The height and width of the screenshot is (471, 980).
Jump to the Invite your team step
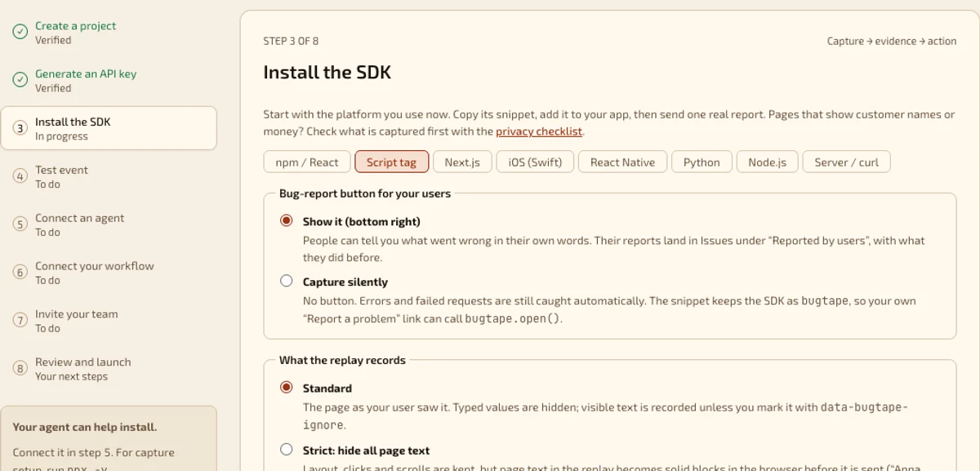pyautogui.click(x=109, y=321)
